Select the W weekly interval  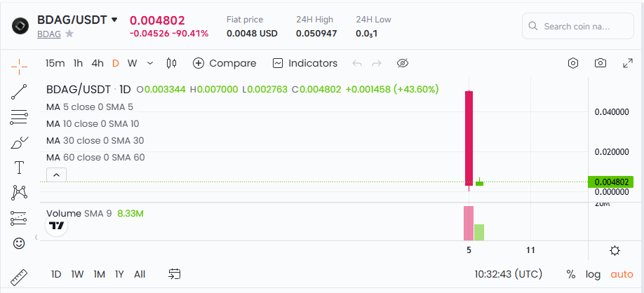pos(132,63)
